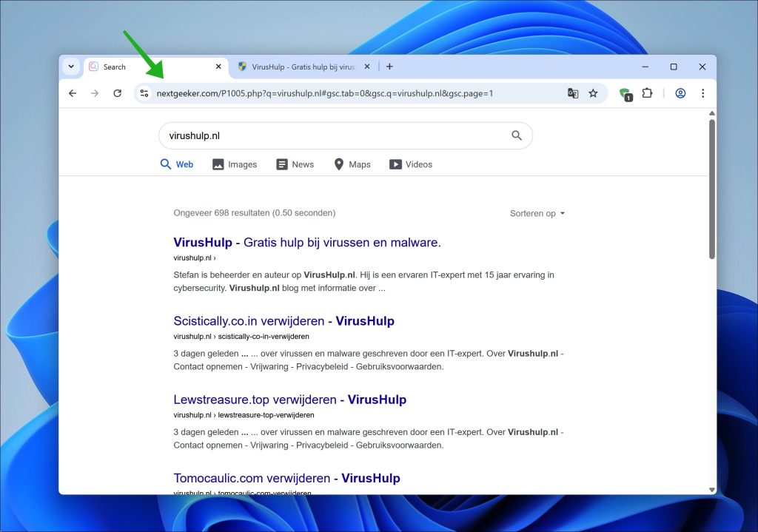758x532 pixels.
Task: Open the Scistically.co.in verwijderen result
Action: (x=284, y=321)
